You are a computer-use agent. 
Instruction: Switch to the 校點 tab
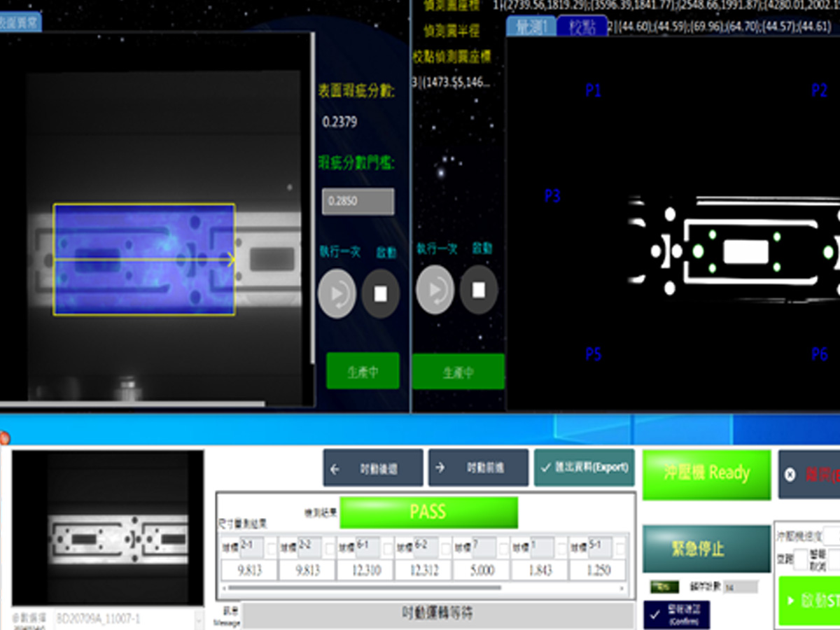582,27
